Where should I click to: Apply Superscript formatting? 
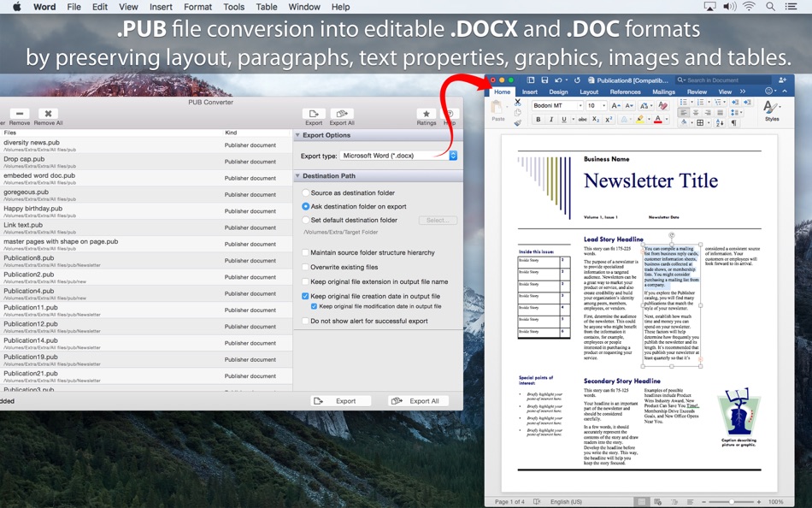[609, 120]
